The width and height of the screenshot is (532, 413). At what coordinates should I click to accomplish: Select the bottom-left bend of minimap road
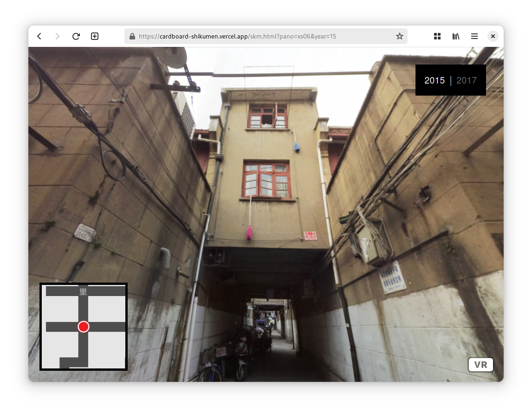[x=65, y=362]
